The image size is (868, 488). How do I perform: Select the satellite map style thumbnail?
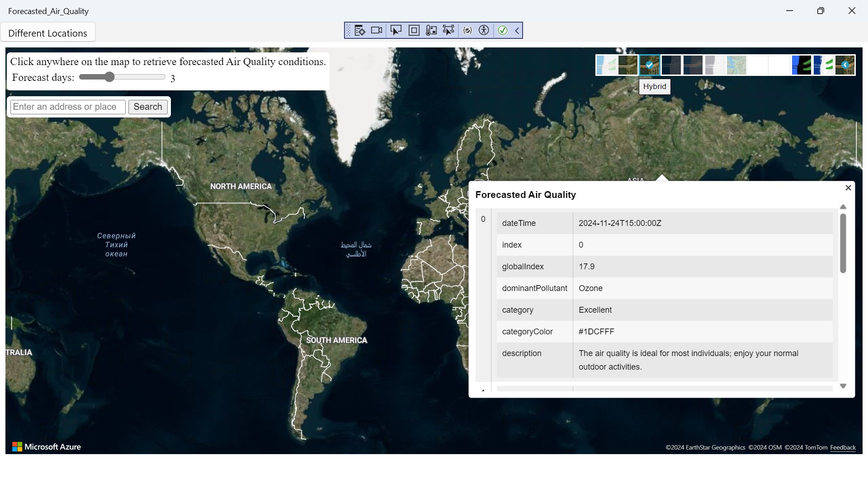click(x=628, y=65)
